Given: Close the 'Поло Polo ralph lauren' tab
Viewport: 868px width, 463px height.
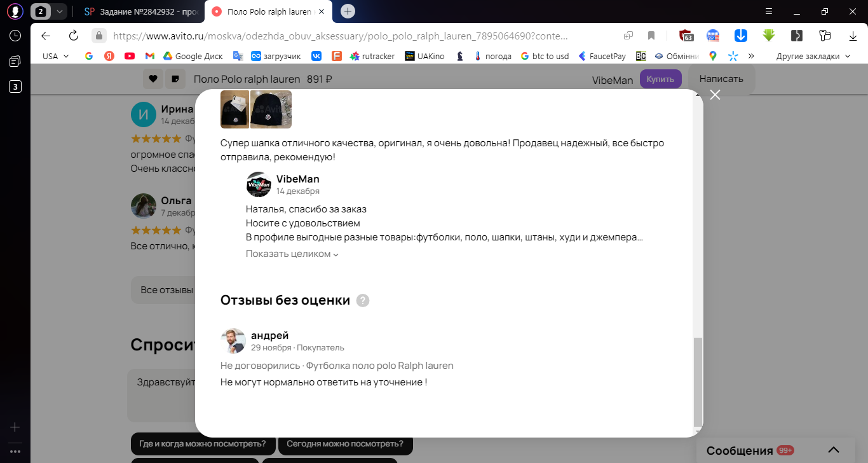Looking at the screenshot, I should 322,11.
